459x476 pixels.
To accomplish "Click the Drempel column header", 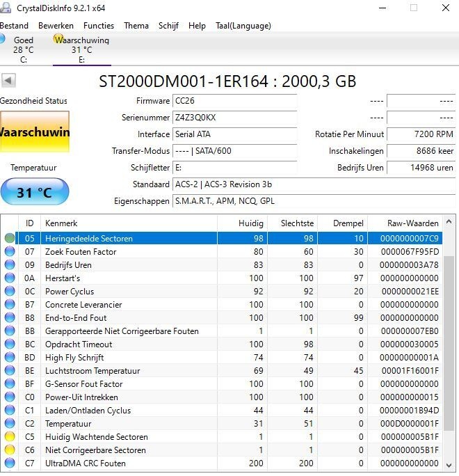I will 342,223.
